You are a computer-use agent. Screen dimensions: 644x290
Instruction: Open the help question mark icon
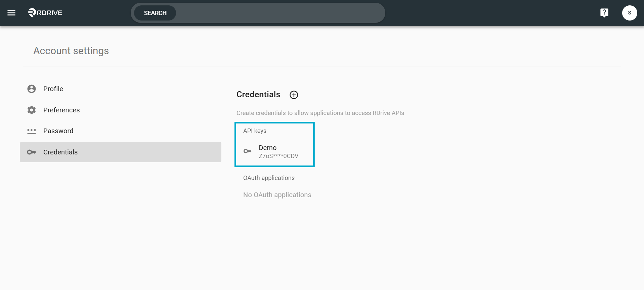[604, 13]
